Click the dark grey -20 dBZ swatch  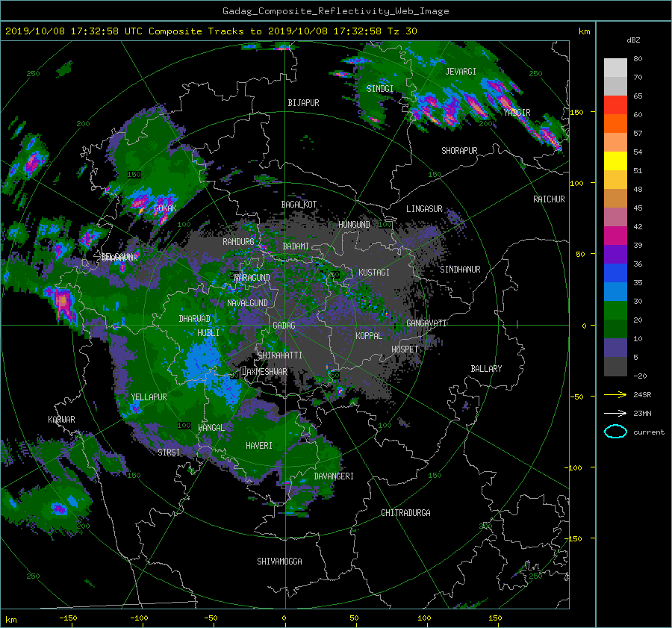click(615, 367)
